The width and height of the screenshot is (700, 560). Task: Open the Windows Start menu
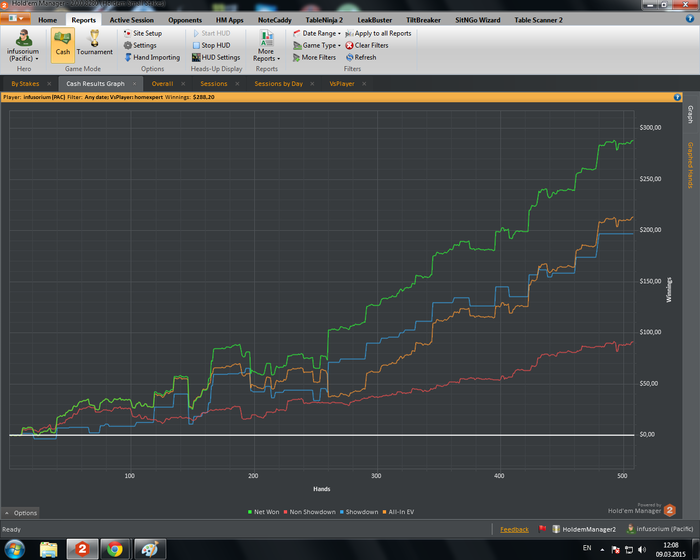pyautogui.click(x=14, y=549)
